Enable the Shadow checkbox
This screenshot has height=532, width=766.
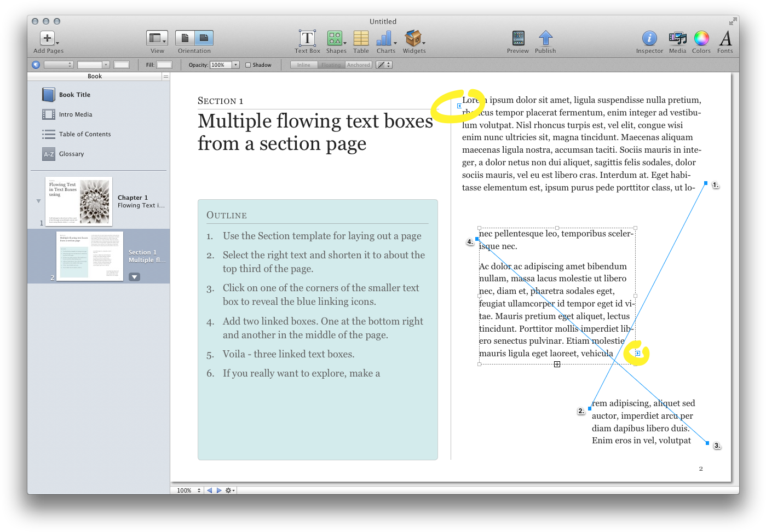[248, 65]
